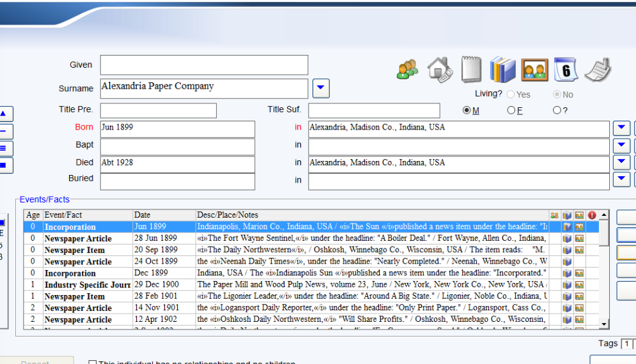Image resolution: width=636 pixels, height=364 pixels.
Task: Open the calendar icon showing 6
Action: click(x=566, y=70)
